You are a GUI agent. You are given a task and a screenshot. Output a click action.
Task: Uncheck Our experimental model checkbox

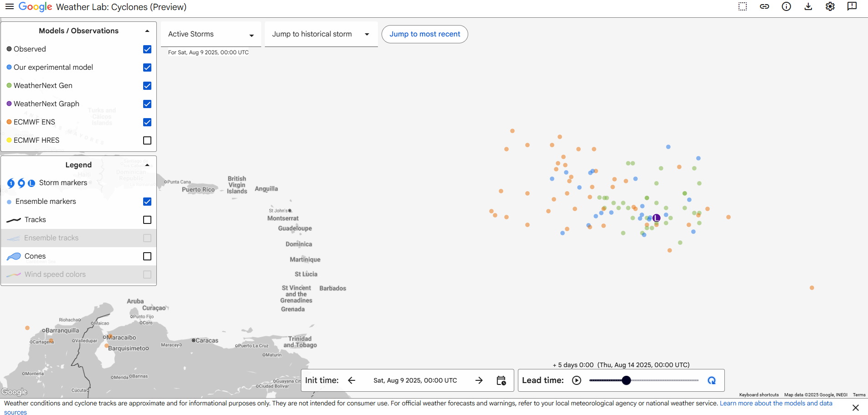147,67
